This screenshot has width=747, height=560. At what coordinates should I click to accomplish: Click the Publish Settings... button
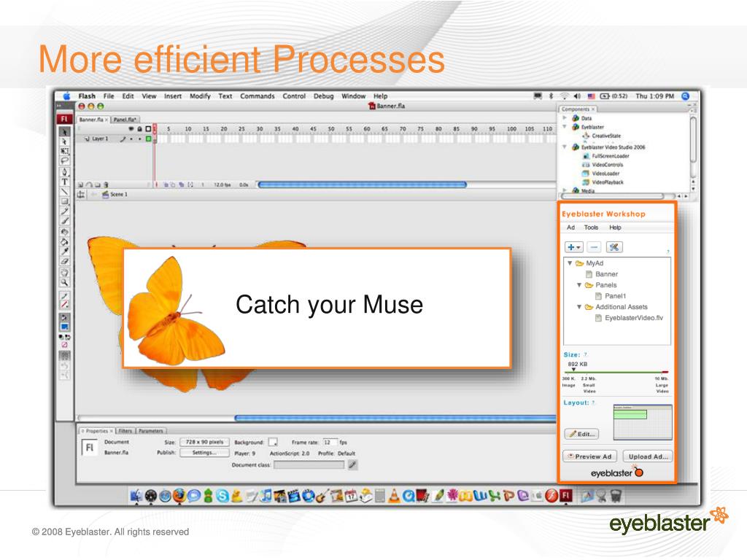tap(204, 452)
